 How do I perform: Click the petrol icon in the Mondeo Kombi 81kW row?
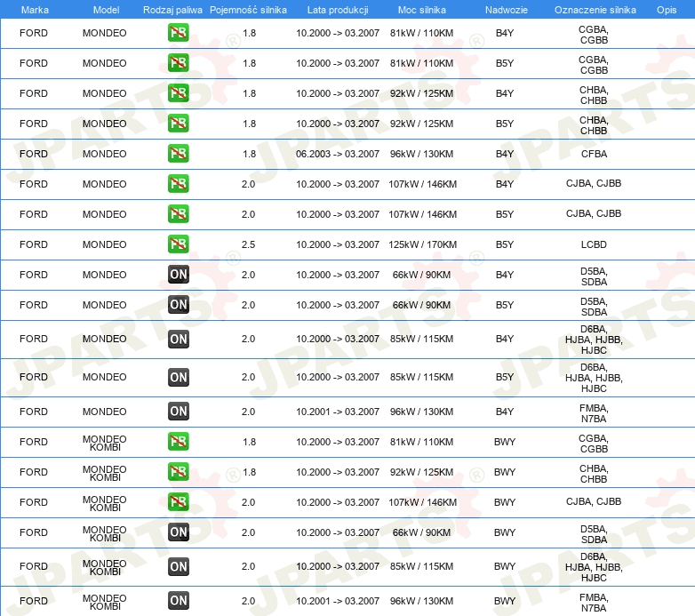tap(178, 442)
